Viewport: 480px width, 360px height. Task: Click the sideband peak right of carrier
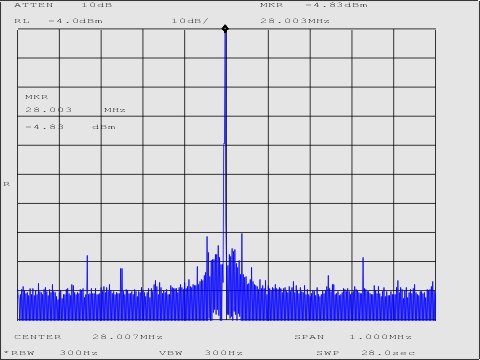pos(242,235)
